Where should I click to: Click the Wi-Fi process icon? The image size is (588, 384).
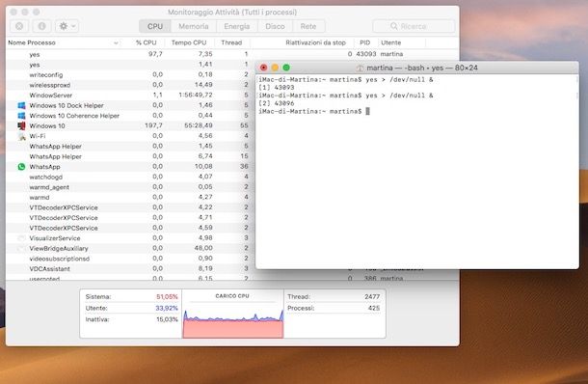pos(22,136)
